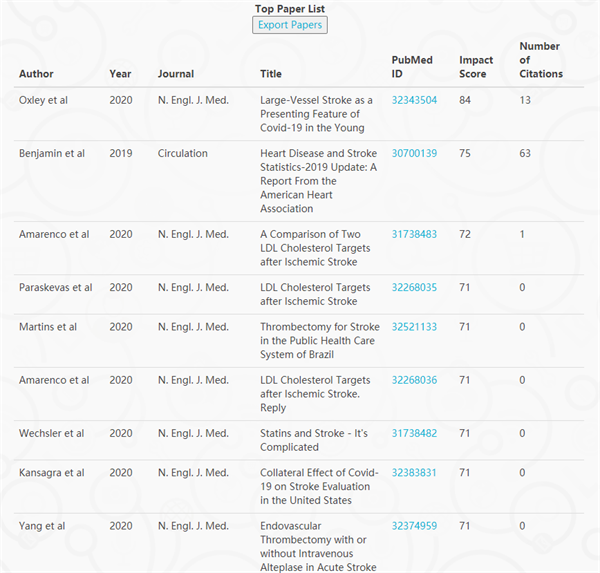Open PubMed ID 32383831 link
This screenshot has width=600, height=573.
[x=414, y=473]
